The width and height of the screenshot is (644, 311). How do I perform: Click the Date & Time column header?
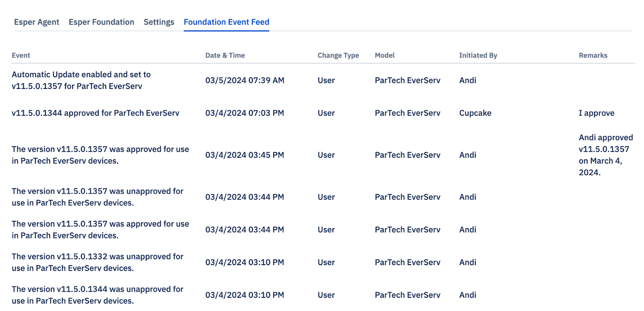225,56
